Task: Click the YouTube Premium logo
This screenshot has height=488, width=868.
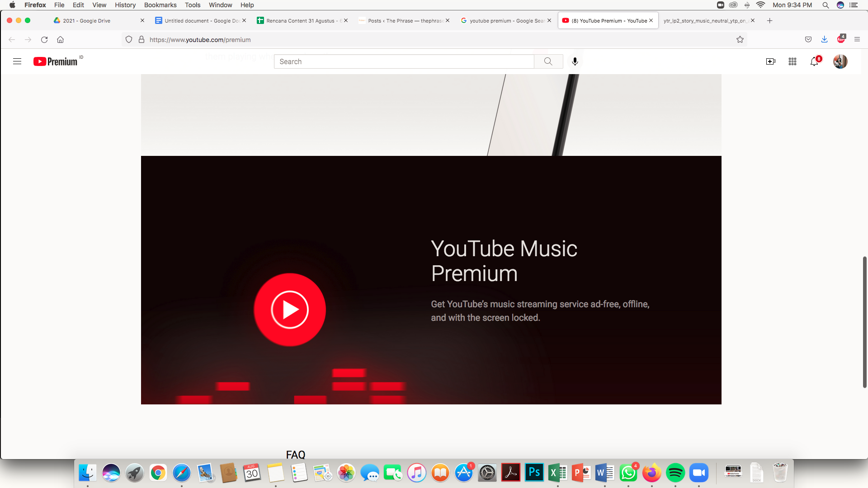Action: pos(56,61)
